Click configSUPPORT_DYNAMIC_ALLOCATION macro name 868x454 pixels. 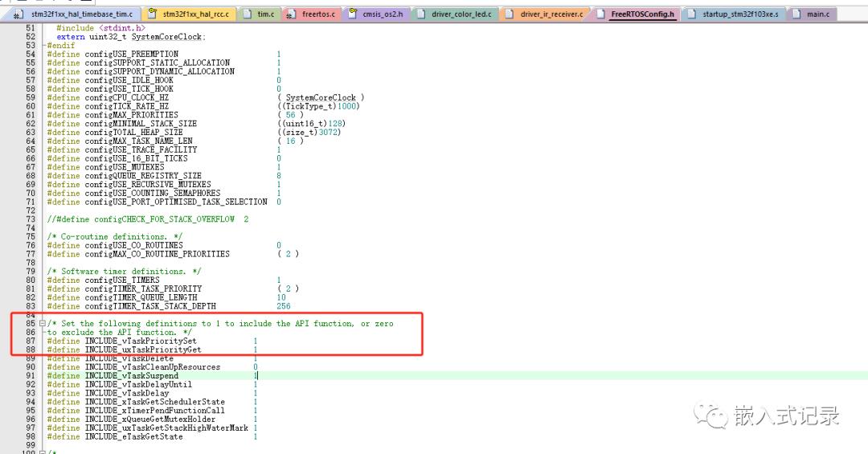pos(159,72)
